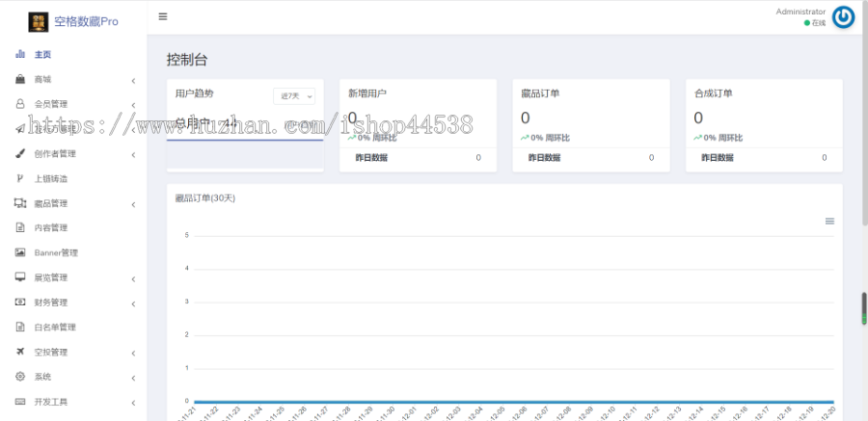Expand the 系统 submenu chevron
The image size is (868, 421).
point(133,379)
